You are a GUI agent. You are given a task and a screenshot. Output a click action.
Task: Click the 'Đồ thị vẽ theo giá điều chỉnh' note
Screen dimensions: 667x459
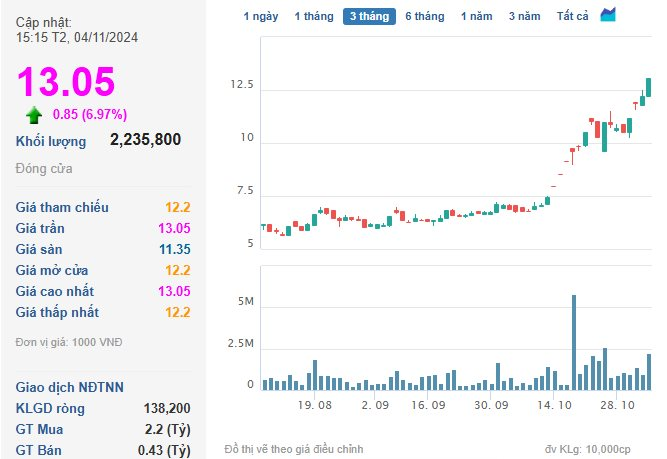(294, 449)
